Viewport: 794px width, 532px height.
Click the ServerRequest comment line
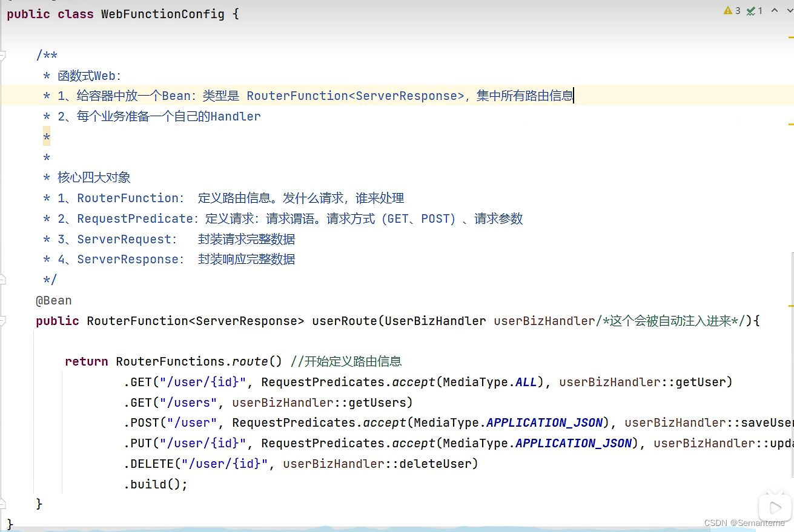169,239
